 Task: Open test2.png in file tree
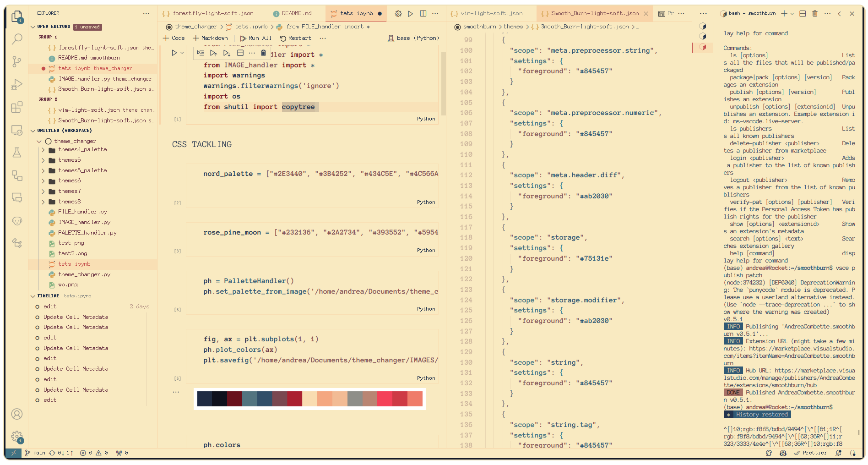coord(72,253)
